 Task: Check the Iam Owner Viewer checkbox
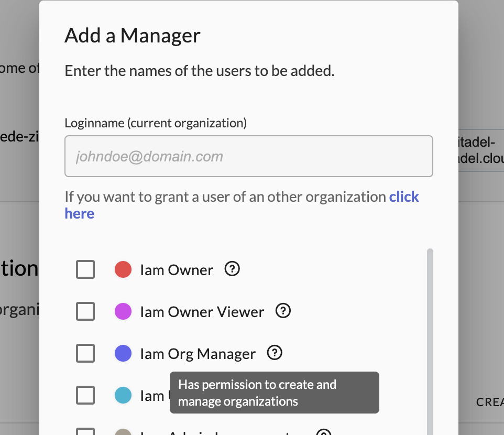(x=85, y=311)
